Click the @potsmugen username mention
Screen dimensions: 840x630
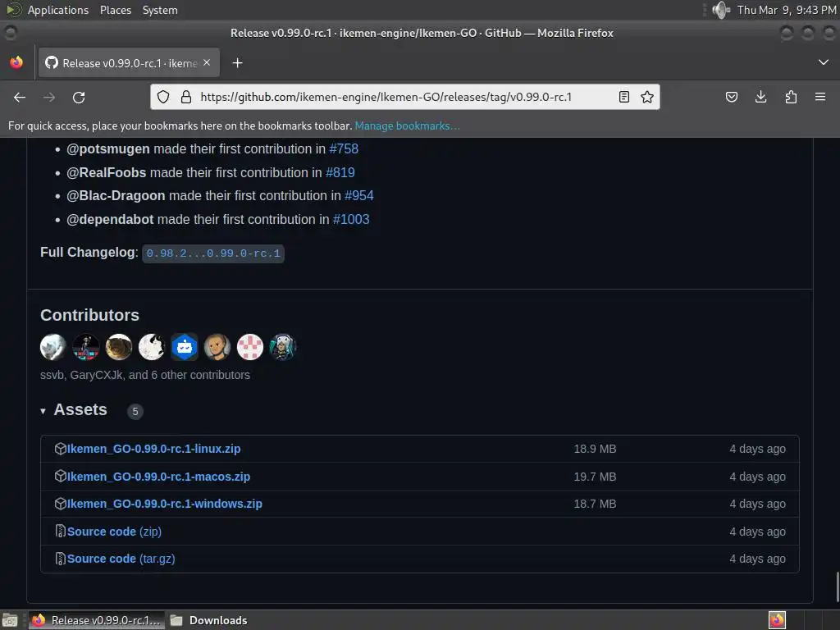[x=108, y=149]
